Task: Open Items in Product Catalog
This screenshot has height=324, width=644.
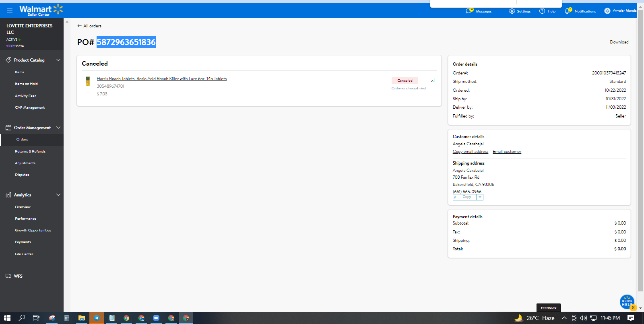Action: [20, 72]
